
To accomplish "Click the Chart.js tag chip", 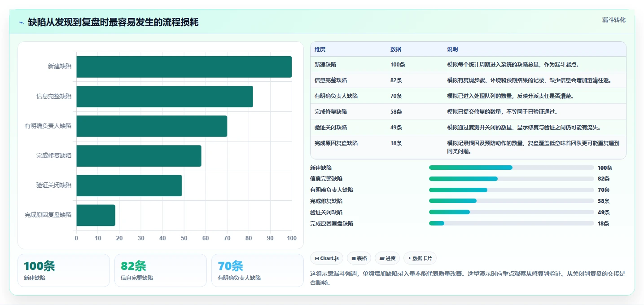I will (x=327, y=258).
